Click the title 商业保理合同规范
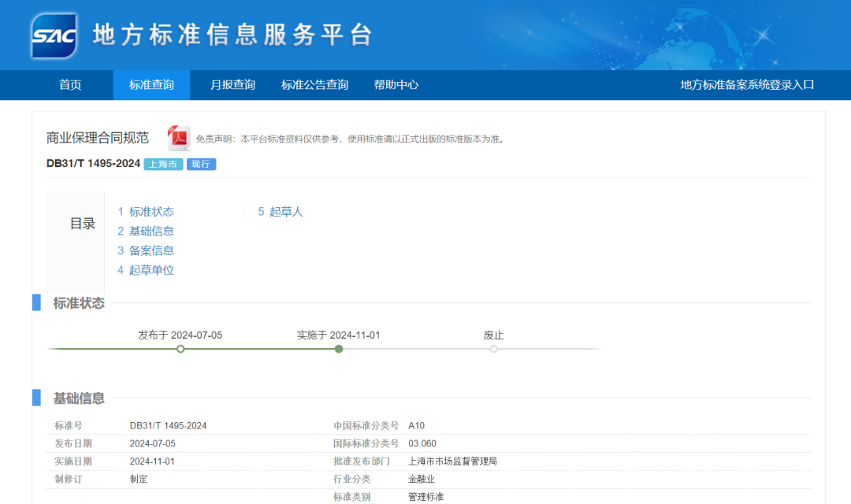 (97, 138)
